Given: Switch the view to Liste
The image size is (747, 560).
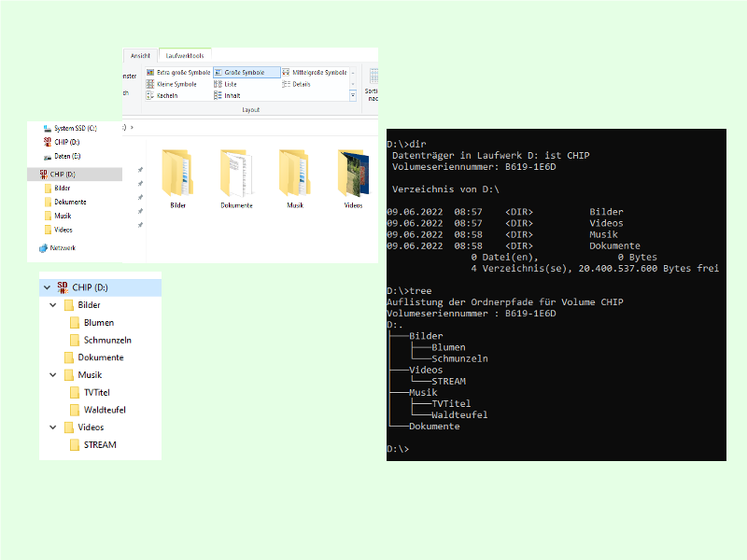Looking at the screenshot, I should coord(225,84).
